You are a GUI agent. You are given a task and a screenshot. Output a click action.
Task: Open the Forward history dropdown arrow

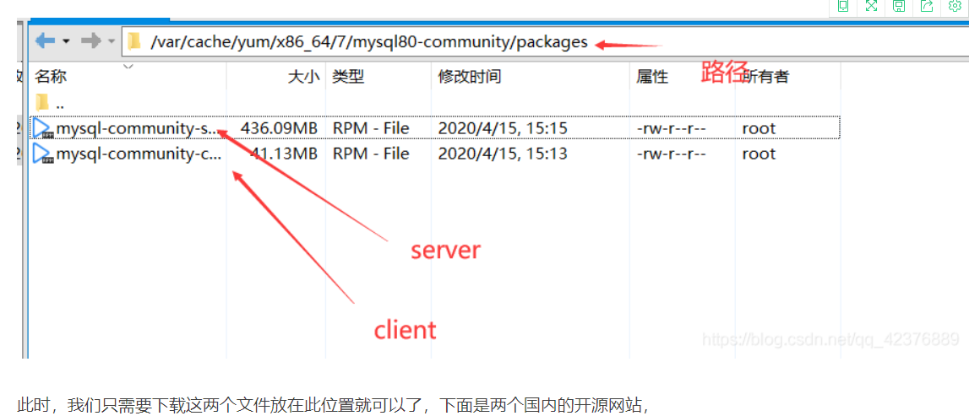click(112, 42)
